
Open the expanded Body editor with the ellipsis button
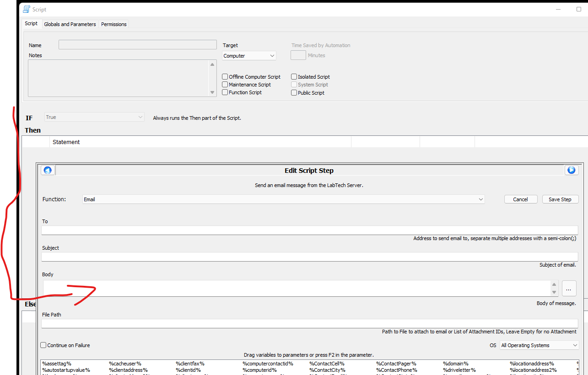569,288
